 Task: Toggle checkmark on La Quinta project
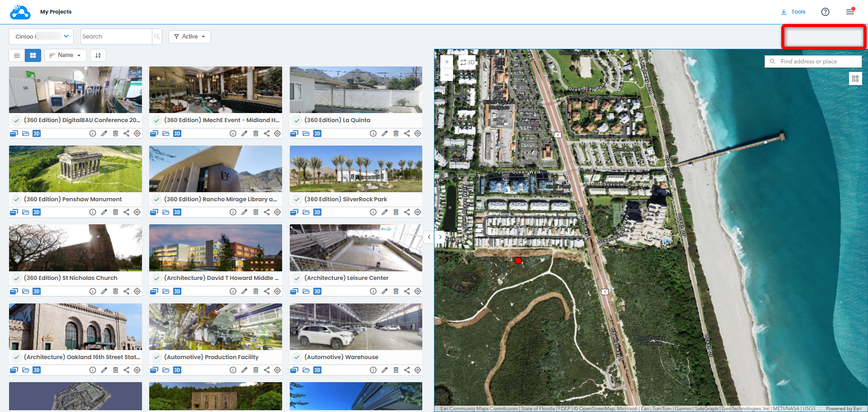[297, 120]
